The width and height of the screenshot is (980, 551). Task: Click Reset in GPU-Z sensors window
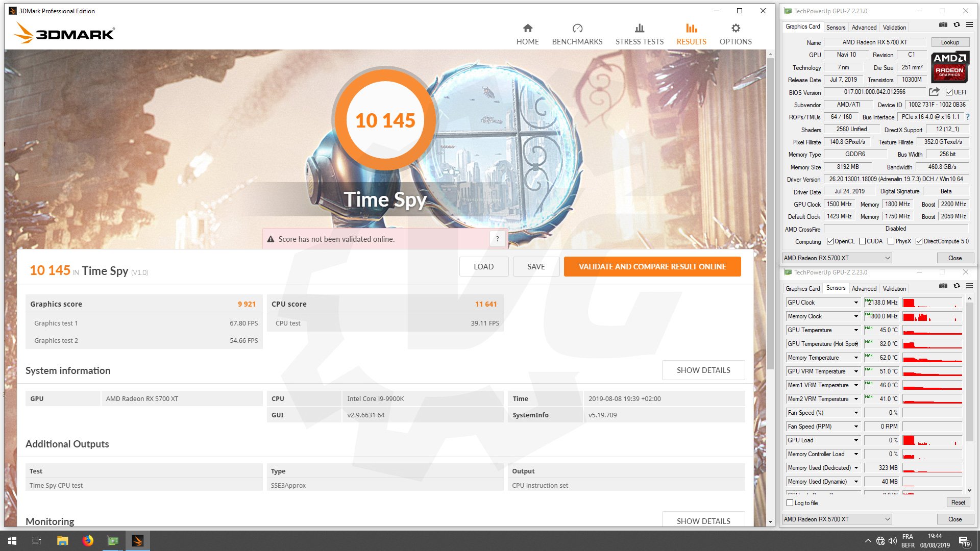958,503
